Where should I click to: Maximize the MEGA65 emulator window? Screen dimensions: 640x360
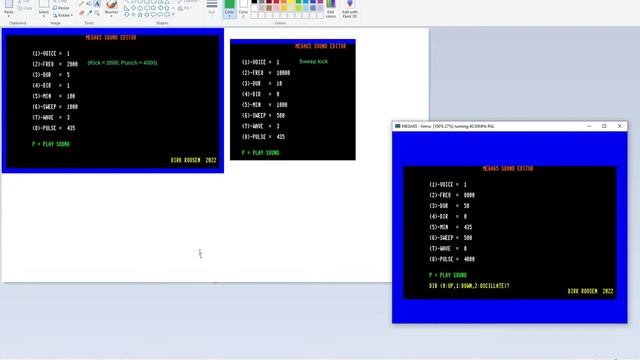coord(604,127)
